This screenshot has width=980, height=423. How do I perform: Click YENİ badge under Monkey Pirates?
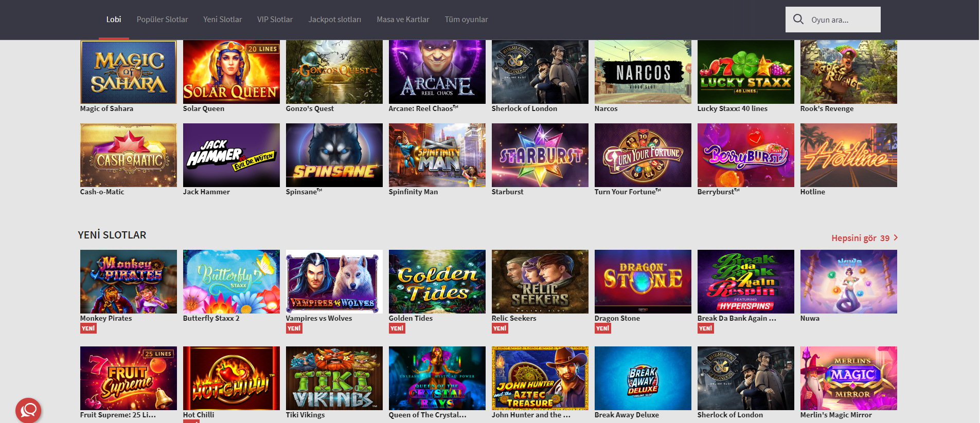(x=88, y=328)
